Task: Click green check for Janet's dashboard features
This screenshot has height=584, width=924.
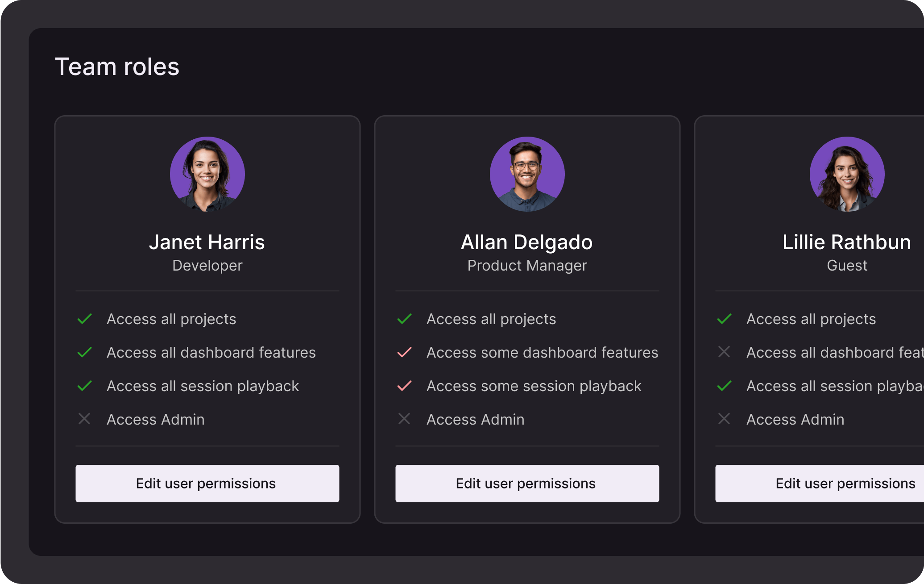Action: coord(85,352)
